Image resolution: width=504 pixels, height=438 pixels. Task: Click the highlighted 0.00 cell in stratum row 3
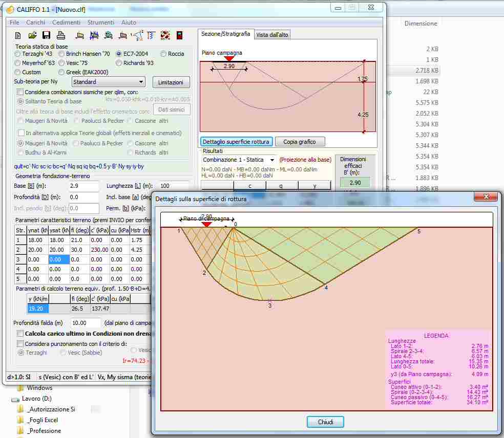coord(59,259)
